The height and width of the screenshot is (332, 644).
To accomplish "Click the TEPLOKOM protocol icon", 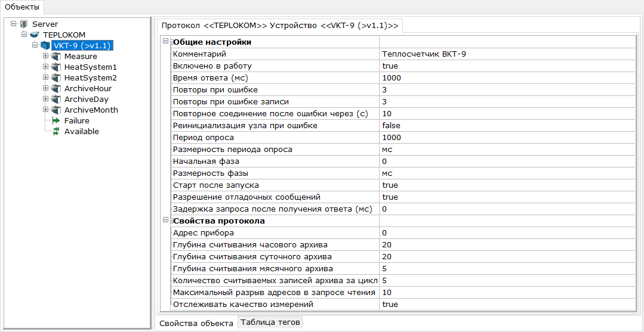I will 35,35.
